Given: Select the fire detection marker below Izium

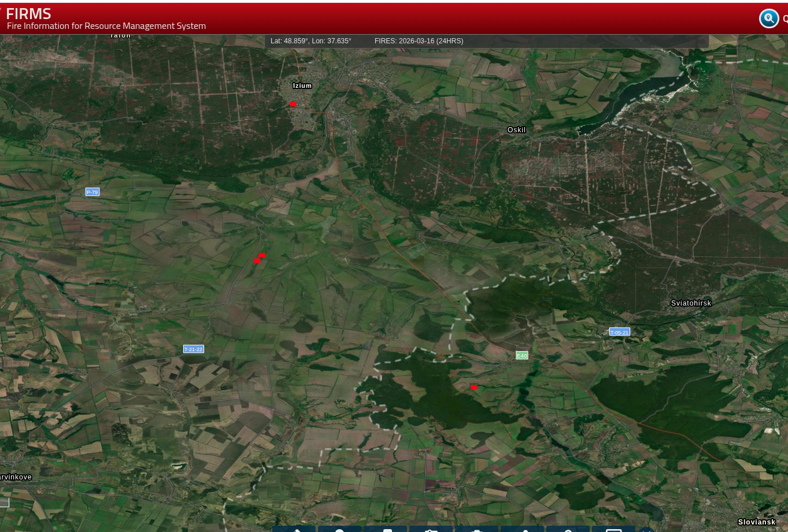Looking at the screenshot, I should click(293, 104).
